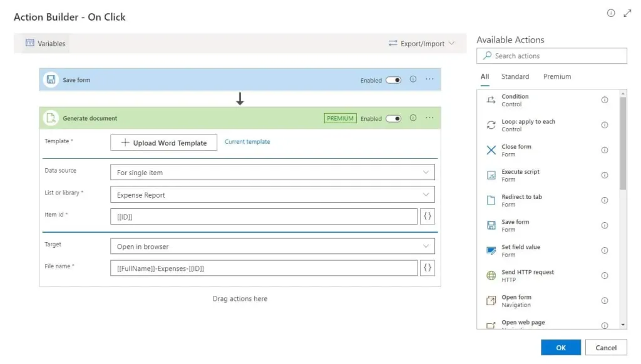Screen dimensions: 641x364
Task: Open more options for Save form step
Action: 429,79
